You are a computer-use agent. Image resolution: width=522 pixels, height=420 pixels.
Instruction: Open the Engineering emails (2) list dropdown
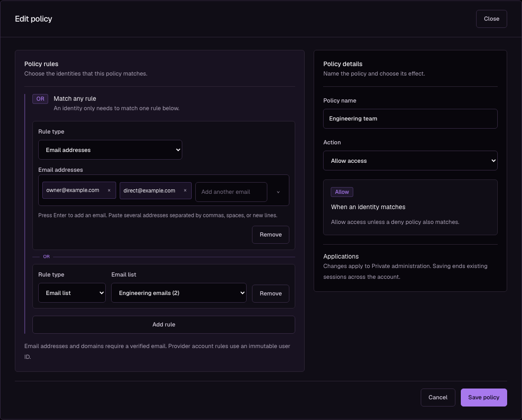point(179,293)
